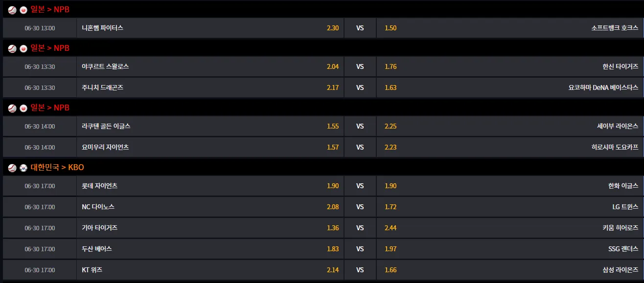Click the baseball icon in the 대한민국 > KBO header
The width and height of the screenshot is (644, 283).
point(12,168)
